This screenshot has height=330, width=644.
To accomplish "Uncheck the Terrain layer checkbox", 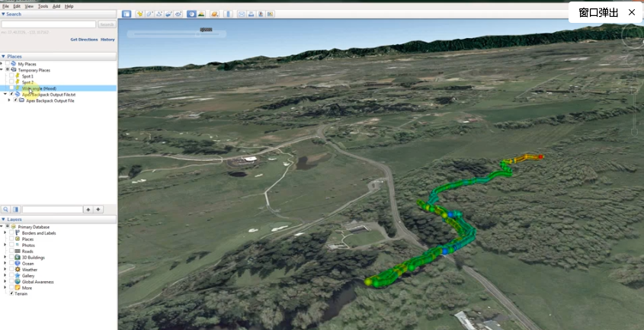I will (11, 293).
